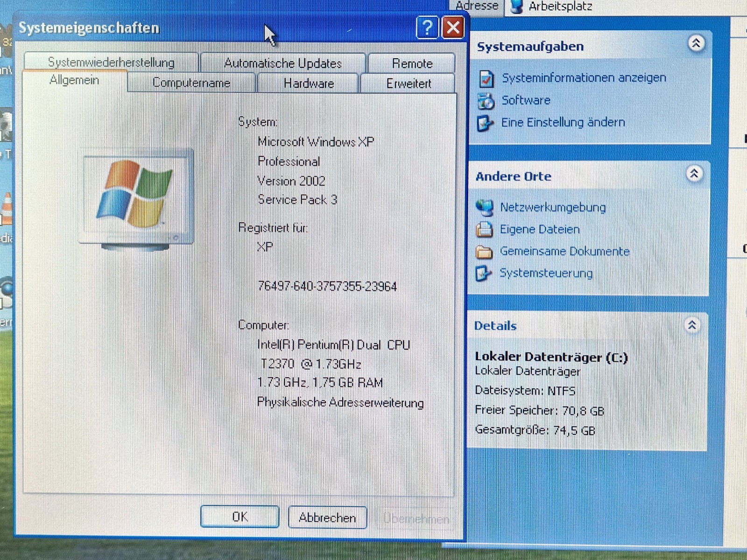The width and height of the screenshot is (747, 560).
Task: Click Eine Einstellung ändern link
Action: 563,122
